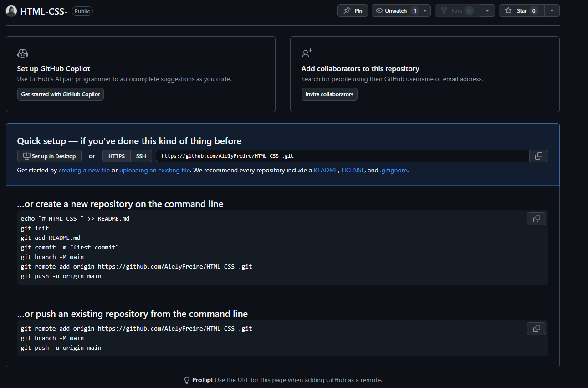The image size is (588, 388).
Task: Click the ProTip lightbulb icon
Action: (x=186, y=380)
